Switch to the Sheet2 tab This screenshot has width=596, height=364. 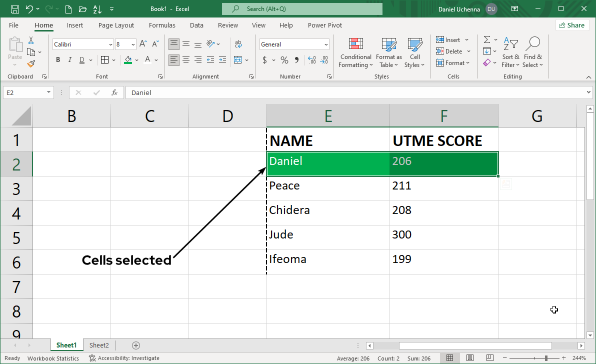[99, 345]
